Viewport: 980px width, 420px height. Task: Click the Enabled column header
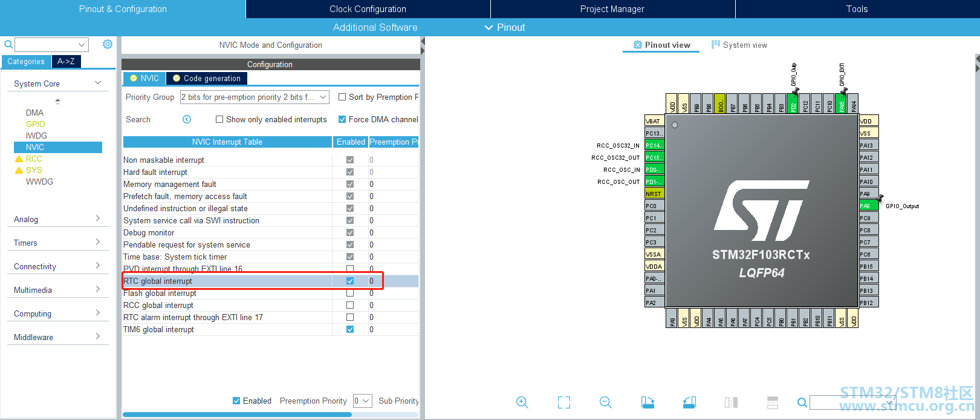click(351, 142)
